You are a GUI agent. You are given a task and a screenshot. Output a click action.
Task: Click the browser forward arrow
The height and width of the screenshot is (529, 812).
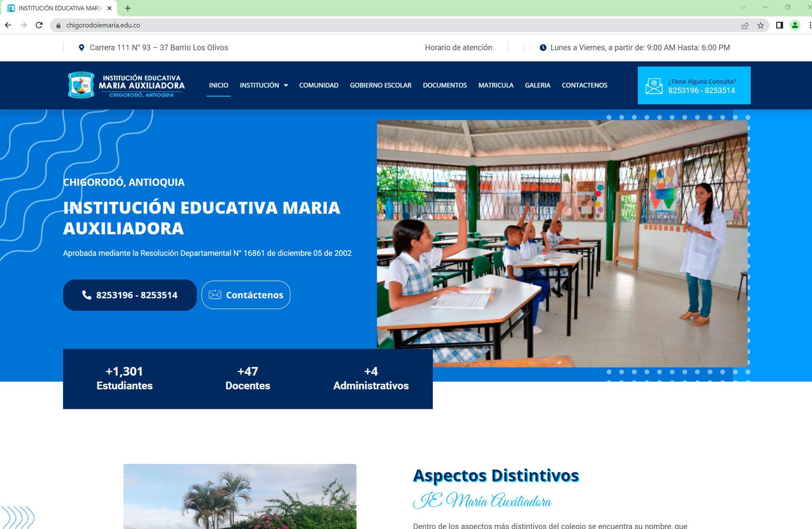click(x=24, y=25)
